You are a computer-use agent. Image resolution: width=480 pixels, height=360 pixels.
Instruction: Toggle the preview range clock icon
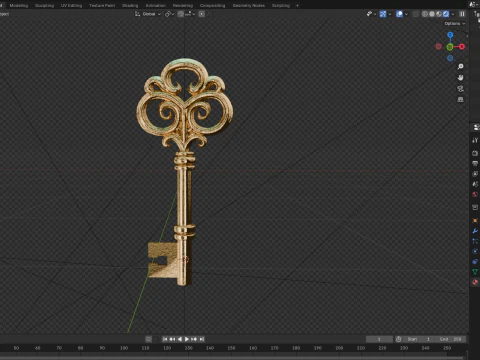coord(399,339)
